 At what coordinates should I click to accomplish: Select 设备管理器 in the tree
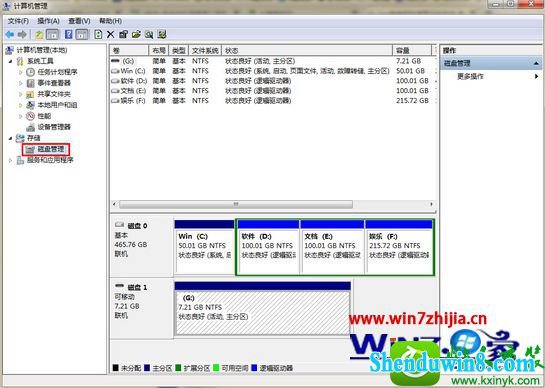(54, 127)
